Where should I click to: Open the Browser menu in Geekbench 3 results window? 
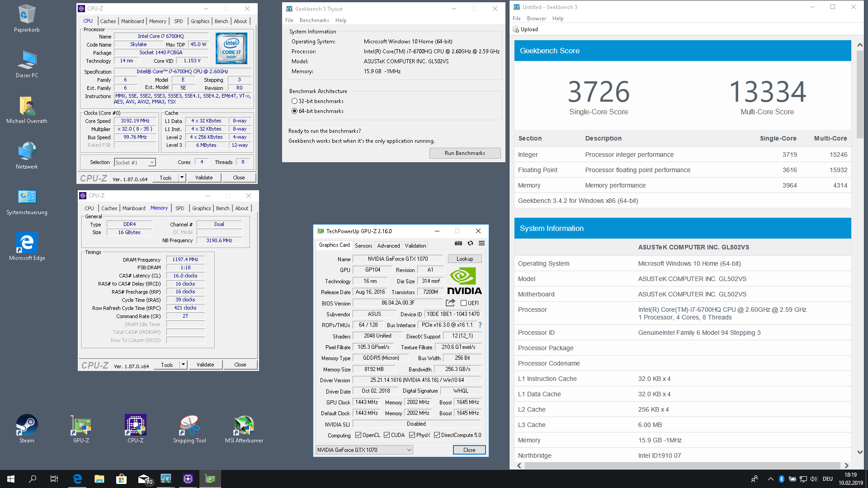pos(537,19)
